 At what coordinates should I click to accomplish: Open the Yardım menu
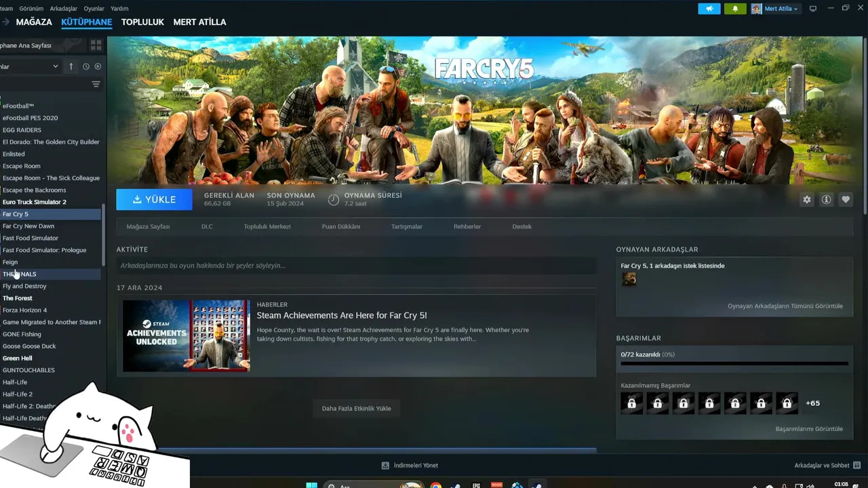119,9
